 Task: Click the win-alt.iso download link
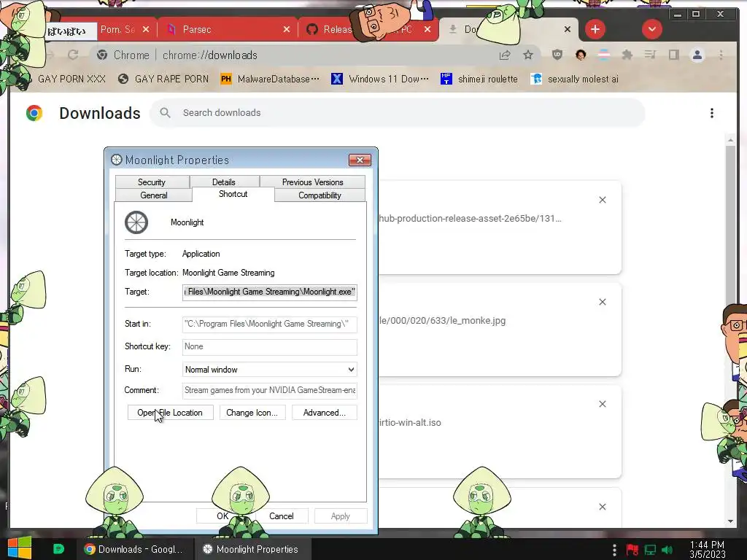410,422
